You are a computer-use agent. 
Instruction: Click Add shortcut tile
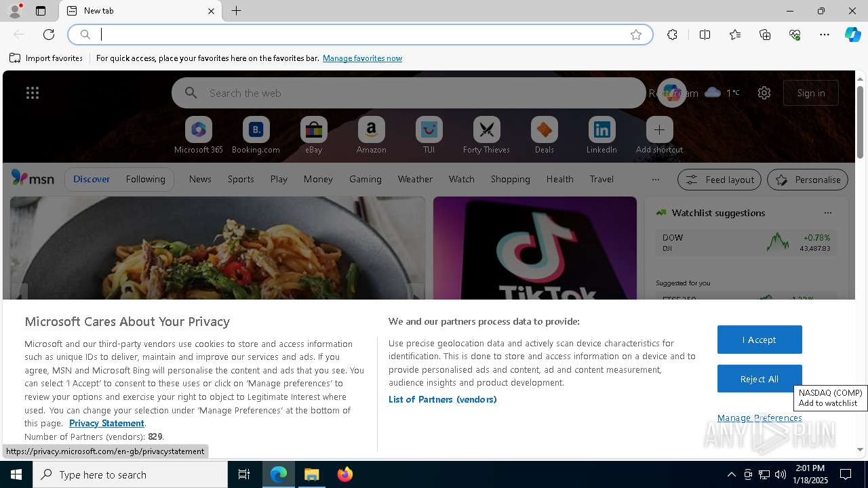pos(659,136)
